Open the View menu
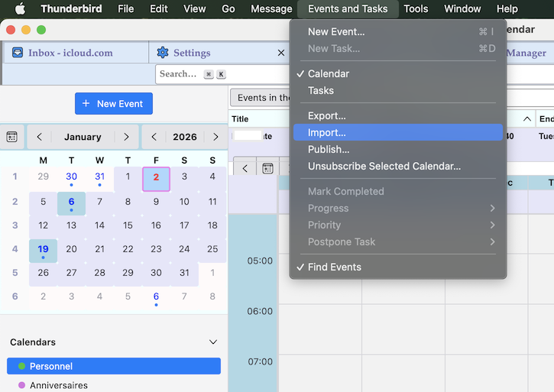554x392 pixels. (194, 8)
